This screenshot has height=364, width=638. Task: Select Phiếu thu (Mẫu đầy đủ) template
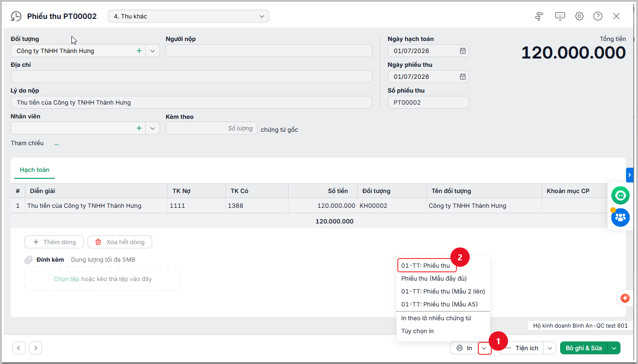click(434, 278)
